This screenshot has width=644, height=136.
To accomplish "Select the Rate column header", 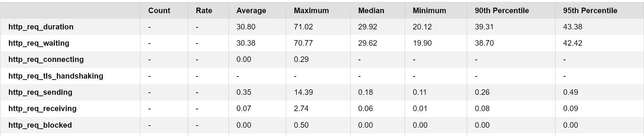I will [204, 11].
